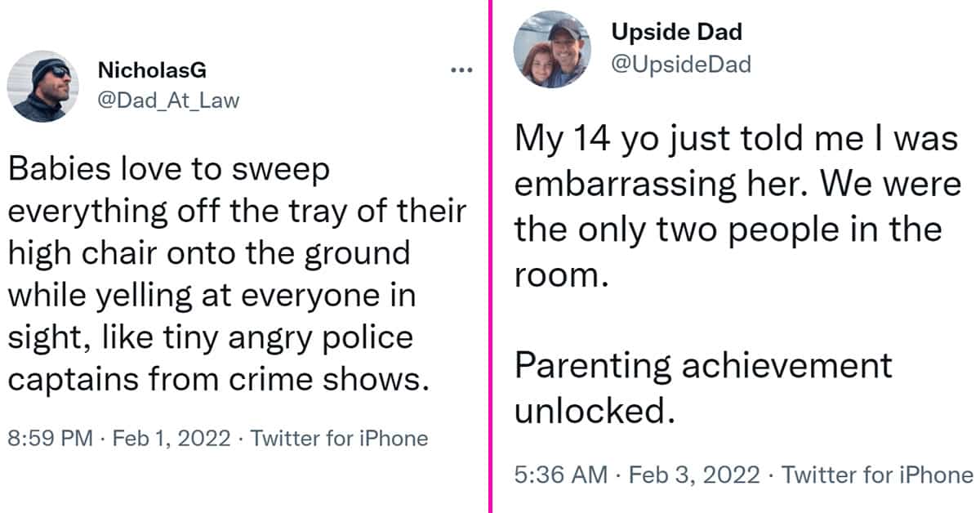This screenshot has height=513, width=980.
Task: Select the 'Parenting achievement unlocked.' paragraph
Action: [x=703, y=389]
